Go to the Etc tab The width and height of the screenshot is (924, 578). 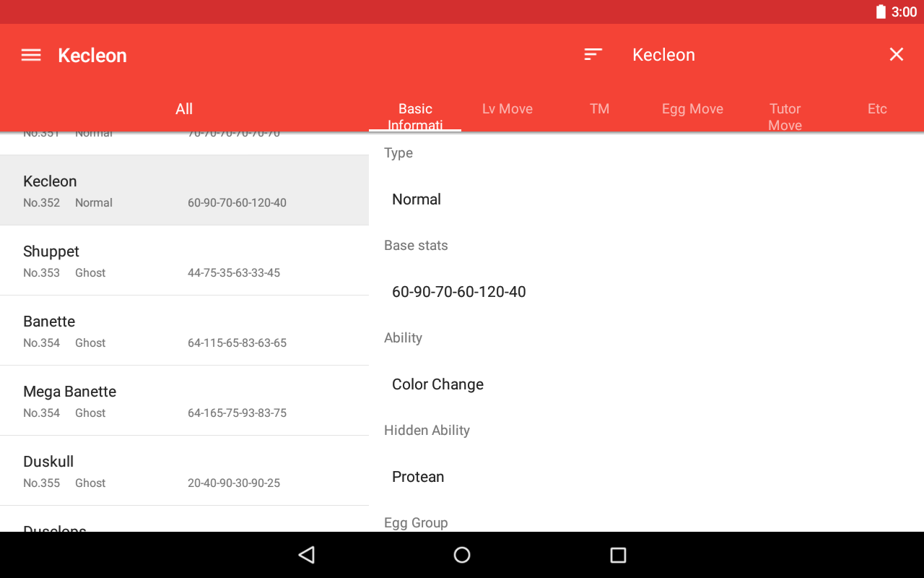point(877,109)
